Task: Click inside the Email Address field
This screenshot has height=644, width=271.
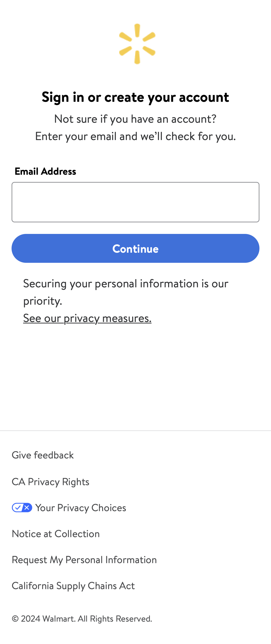Action: [135, 202]
